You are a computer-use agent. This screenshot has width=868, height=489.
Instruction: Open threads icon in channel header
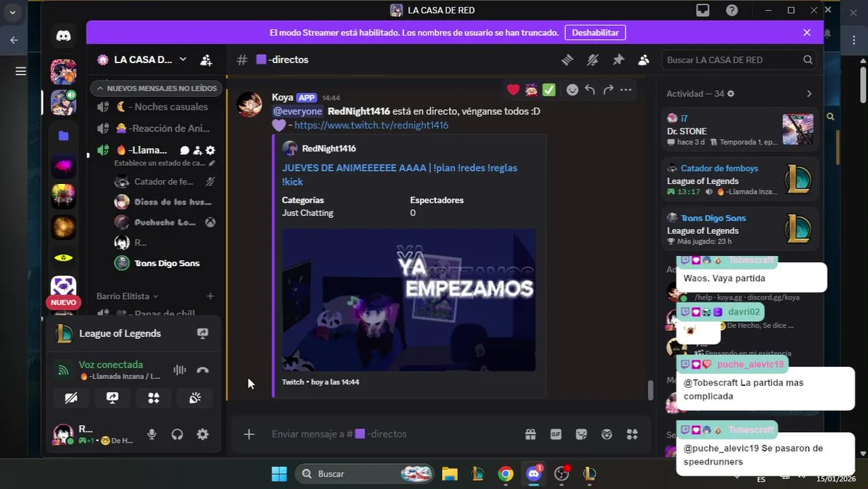tap(567, 60)
